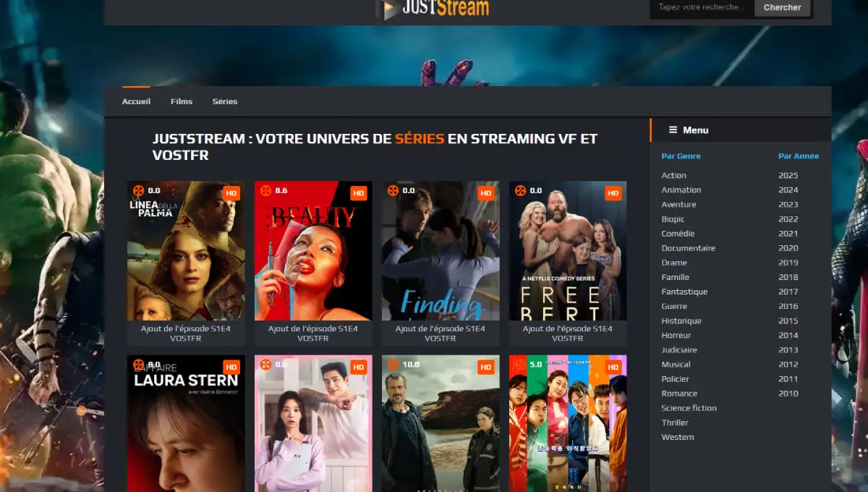Image resolution: width=868 pixels, height=492 pixels.
Task: Click HD badge on La Linea della Palma
Action: 231,193
